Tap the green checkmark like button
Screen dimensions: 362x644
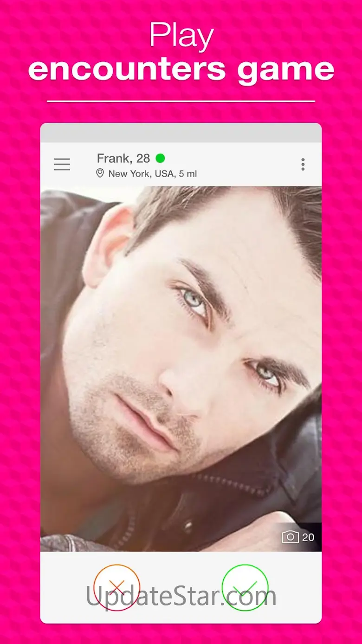245,587
